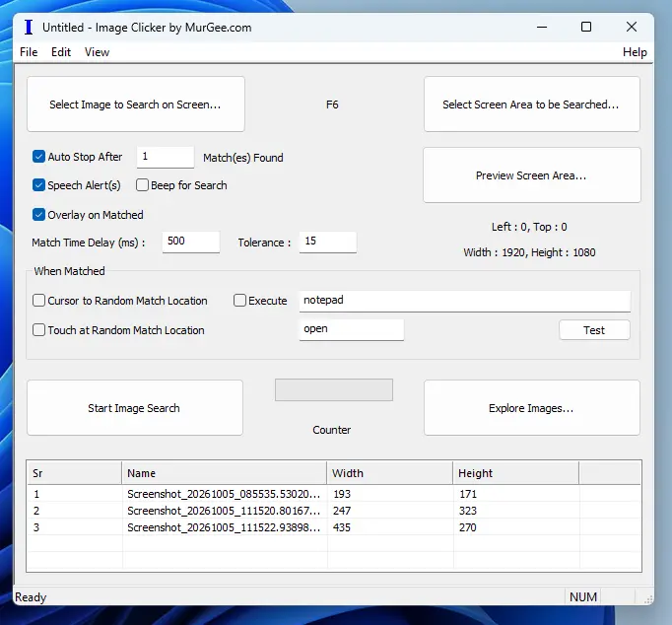This screenshot has width=672, height=625.
Task: Click the Height column header
Action: click(x=515, y=473)
